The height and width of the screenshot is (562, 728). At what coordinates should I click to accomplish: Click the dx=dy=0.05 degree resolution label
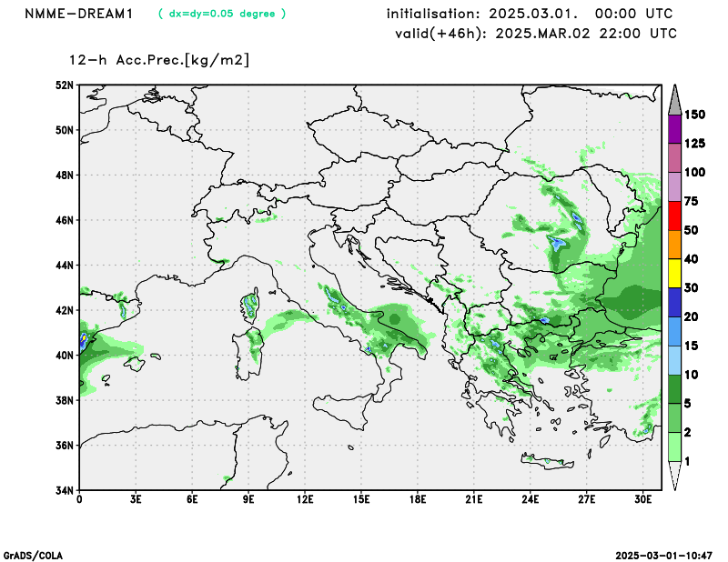(x=222, y=14)
